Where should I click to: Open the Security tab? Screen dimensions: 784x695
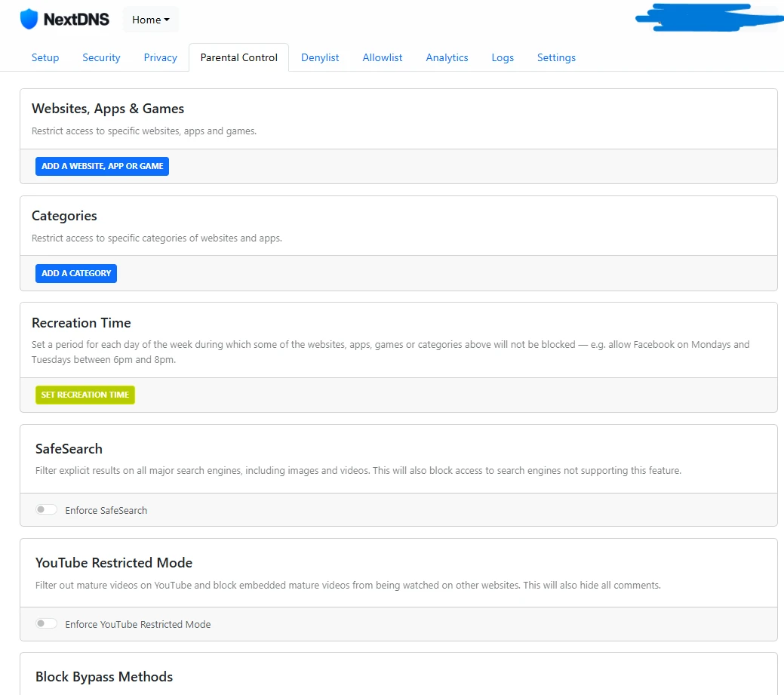tap(101, 57)
